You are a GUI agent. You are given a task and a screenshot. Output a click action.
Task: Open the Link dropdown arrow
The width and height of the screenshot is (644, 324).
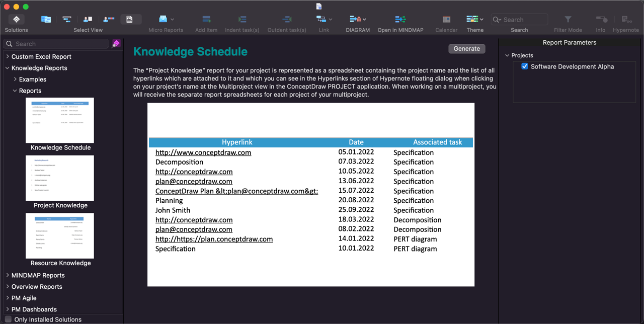331,20
